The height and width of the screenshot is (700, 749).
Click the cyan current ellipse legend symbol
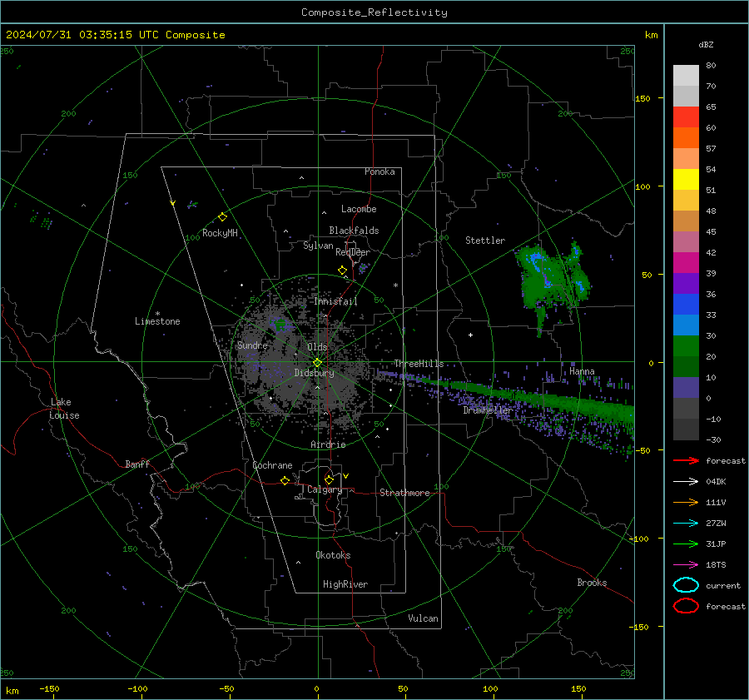686,585
